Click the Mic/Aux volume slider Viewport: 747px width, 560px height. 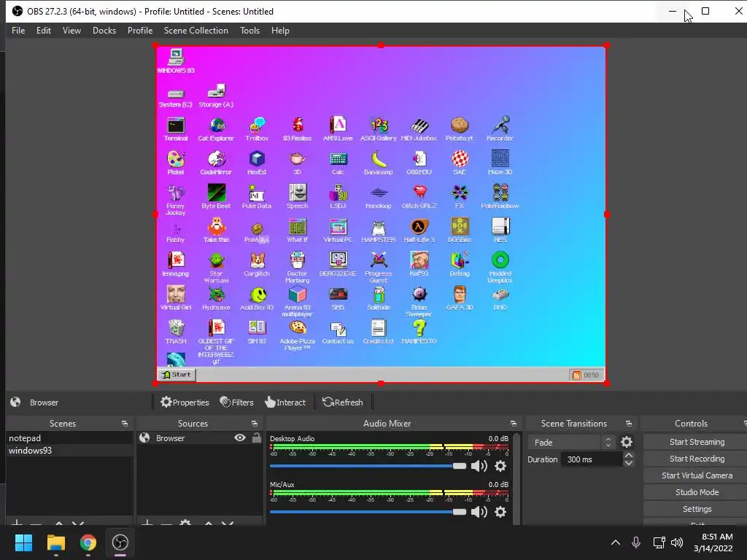click(368, 512)
